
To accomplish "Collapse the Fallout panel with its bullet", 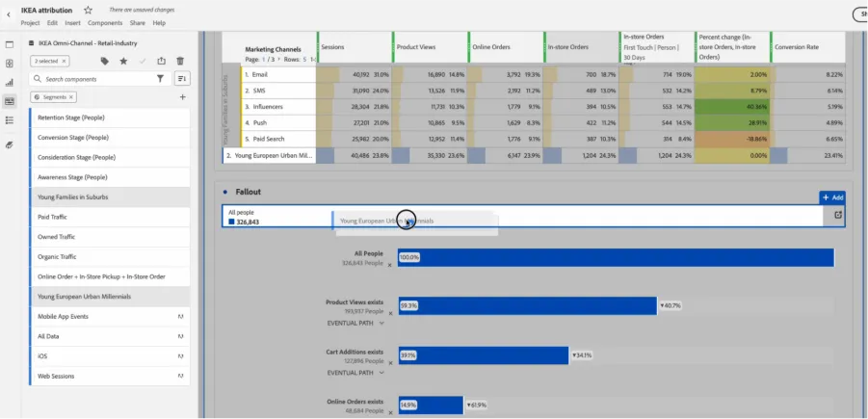I will [224, 192].
